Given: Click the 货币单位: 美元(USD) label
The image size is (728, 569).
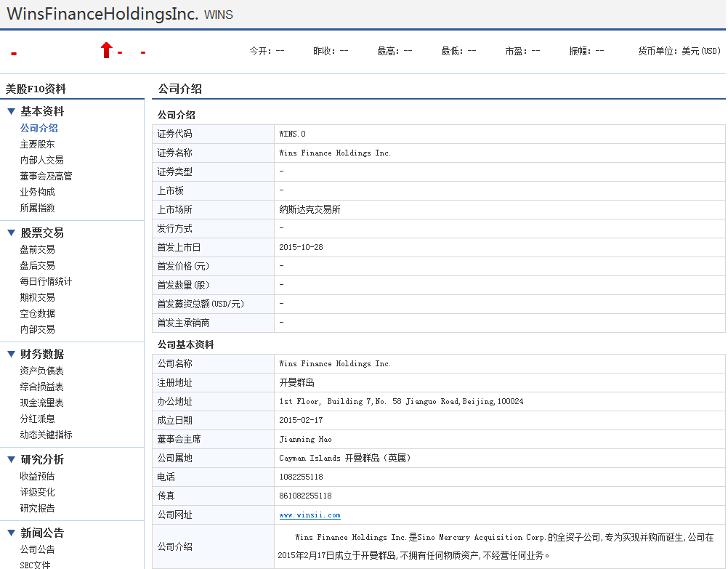Looking at the screenshot, I should pos(679,51).
